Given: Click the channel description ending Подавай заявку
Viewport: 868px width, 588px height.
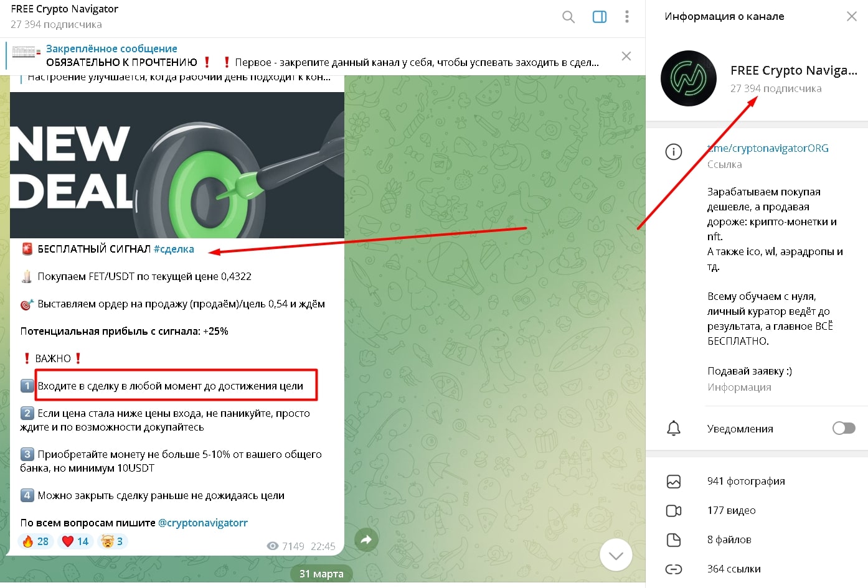Looking at the screenshot, I should (x=775, y=281).
